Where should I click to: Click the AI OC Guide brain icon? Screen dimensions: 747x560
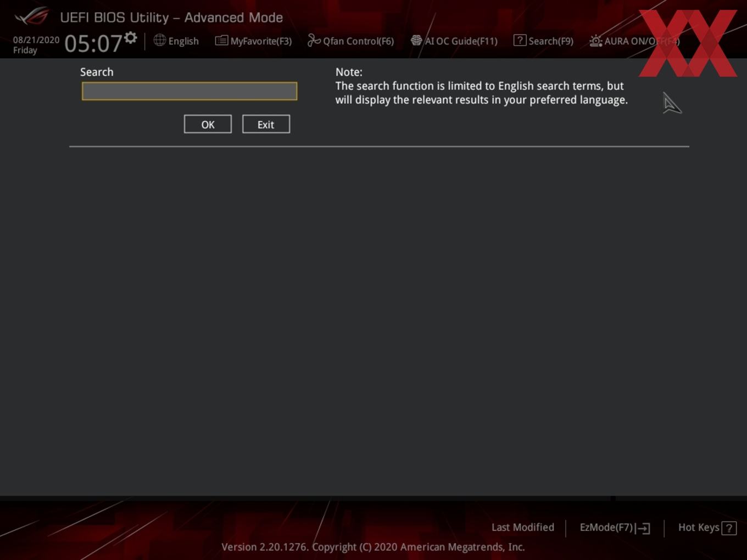tap(416, 40)
